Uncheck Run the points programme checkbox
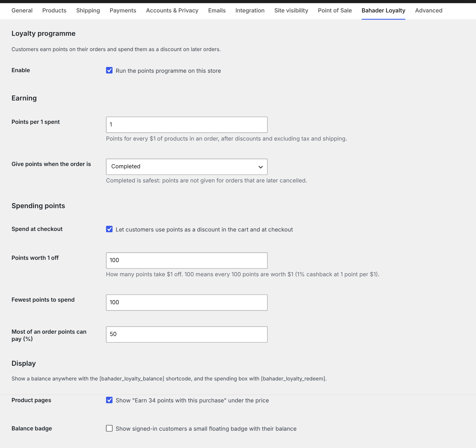The width and height of the screenshot is (476, 448). [x=109, y=70]
